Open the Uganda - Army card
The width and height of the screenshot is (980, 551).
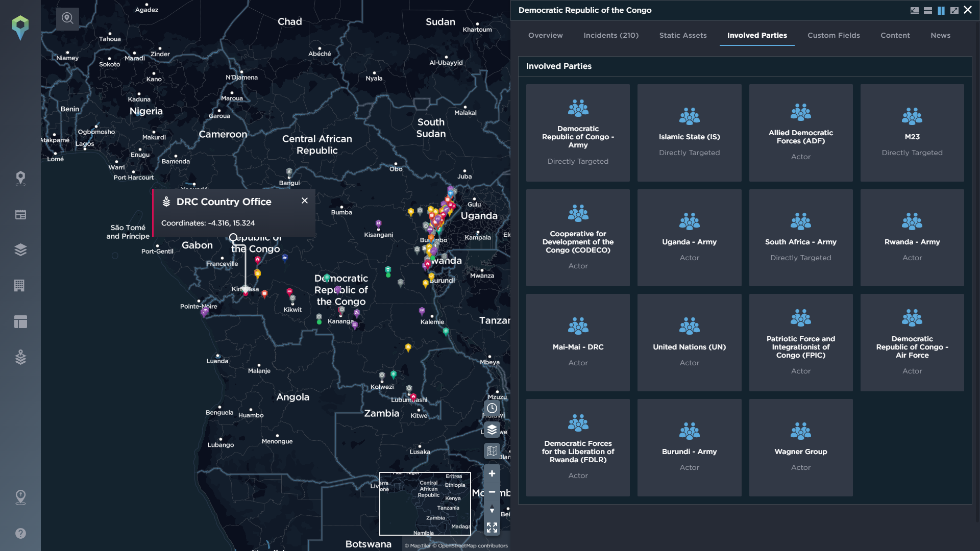(689, 238)
